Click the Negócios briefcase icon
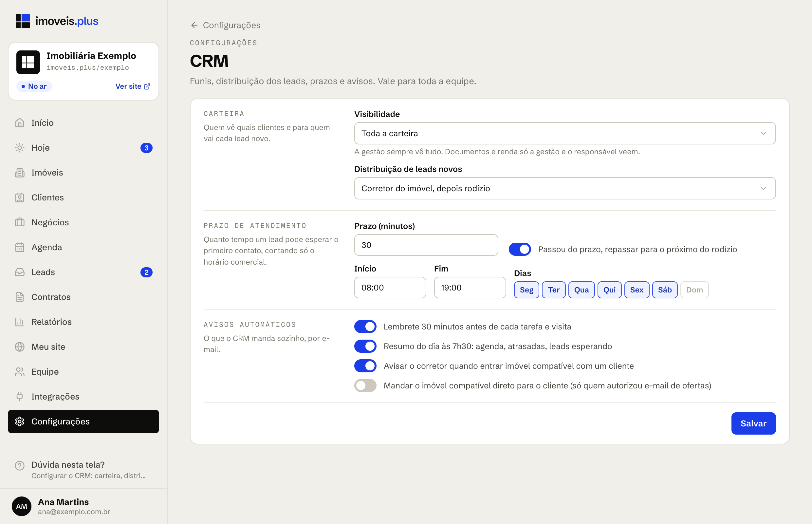 point(20,222)
